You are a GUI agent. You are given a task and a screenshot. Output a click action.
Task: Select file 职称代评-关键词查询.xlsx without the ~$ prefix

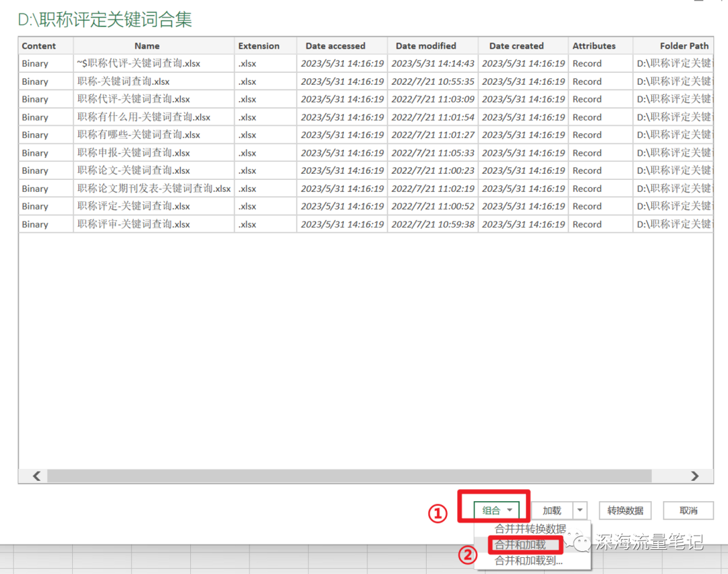[133, 99]
